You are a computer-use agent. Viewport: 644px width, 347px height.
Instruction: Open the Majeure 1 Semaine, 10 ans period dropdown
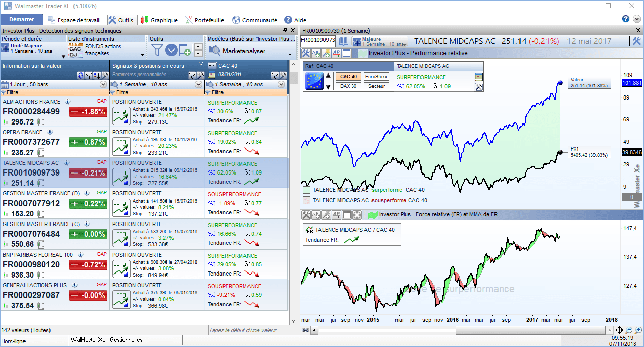[x=380, y=41]
